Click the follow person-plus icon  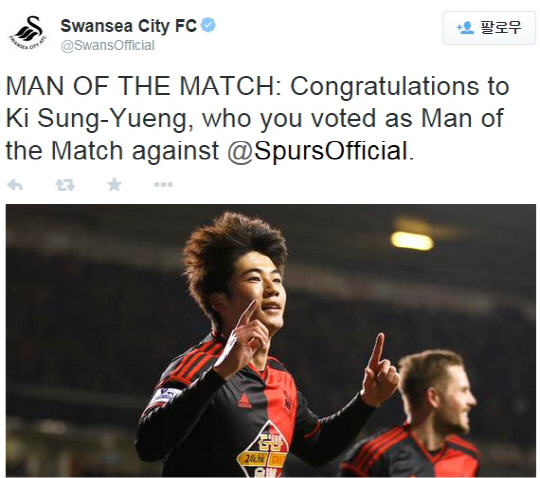[465, 28]
